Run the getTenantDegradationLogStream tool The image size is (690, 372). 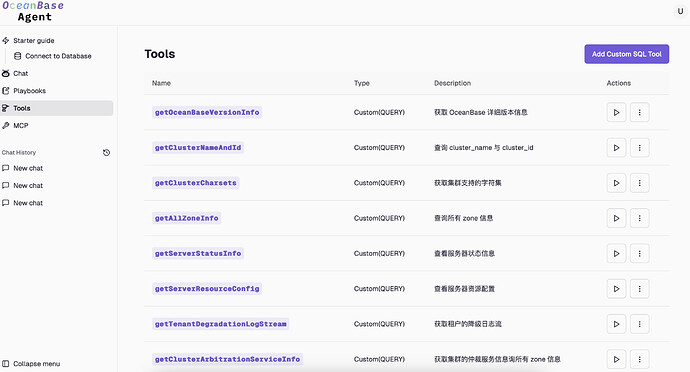[x=616, y=324]
